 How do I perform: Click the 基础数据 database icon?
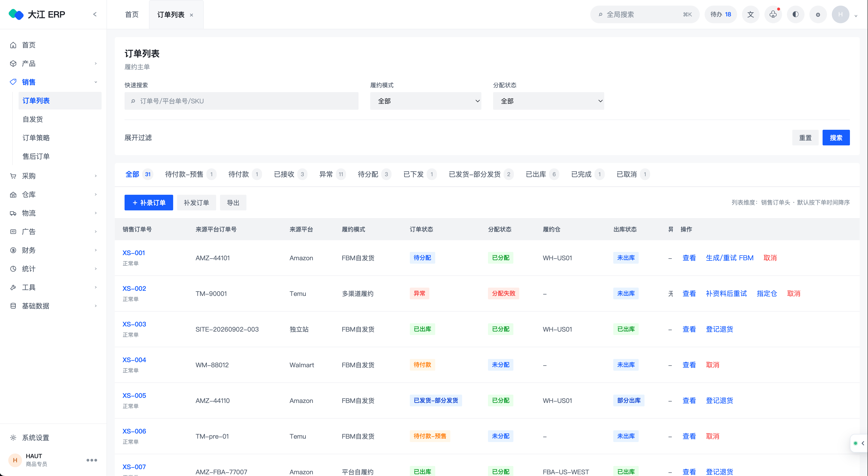click(13, 306)
